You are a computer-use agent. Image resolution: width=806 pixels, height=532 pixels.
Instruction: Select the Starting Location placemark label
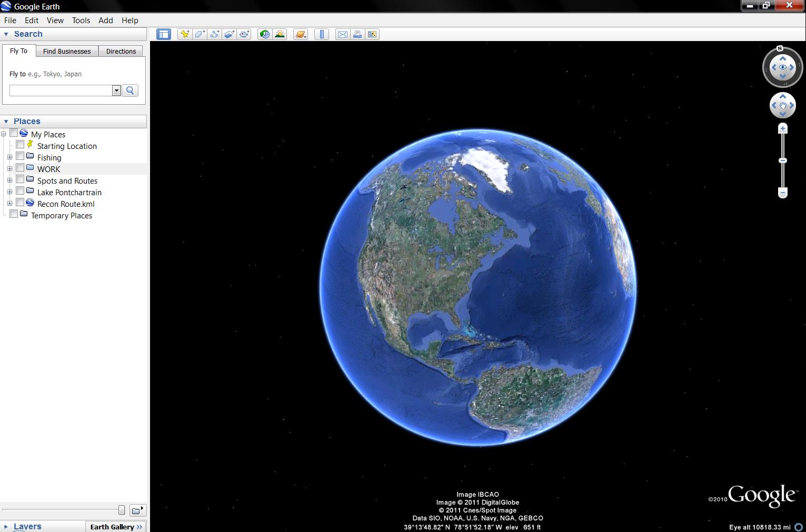(x=67, y=146)
